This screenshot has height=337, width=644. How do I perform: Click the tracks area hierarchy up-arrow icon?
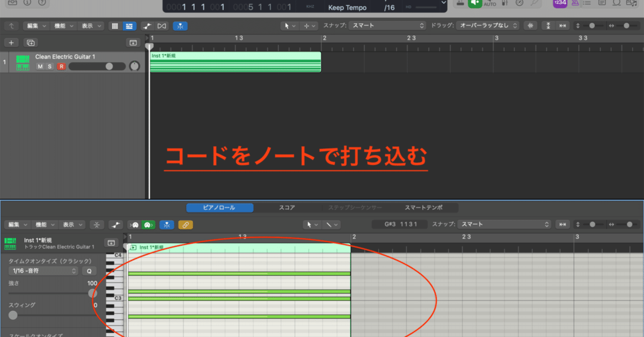11,26
